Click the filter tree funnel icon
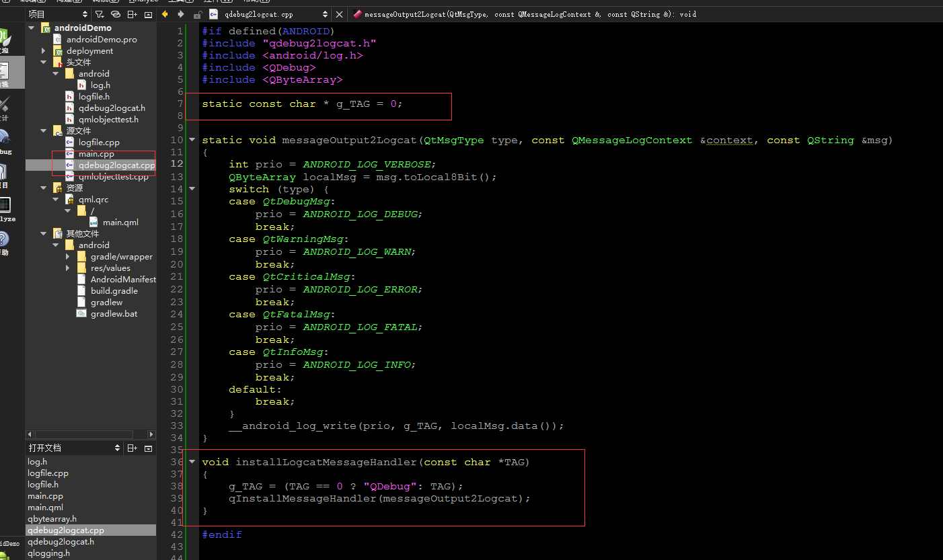The width and height of the screenshot is (943, 560). point(100,14)
